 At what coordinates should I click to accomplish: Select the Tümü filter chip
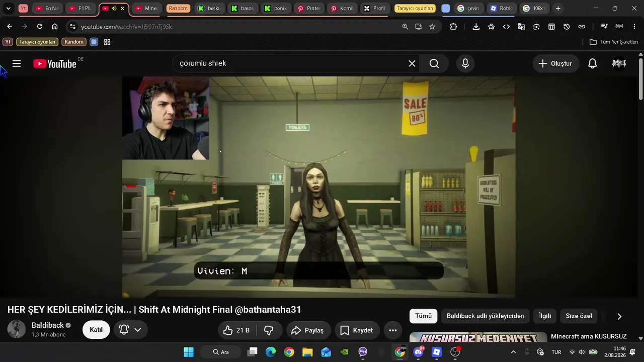click(x=423, y=316)
